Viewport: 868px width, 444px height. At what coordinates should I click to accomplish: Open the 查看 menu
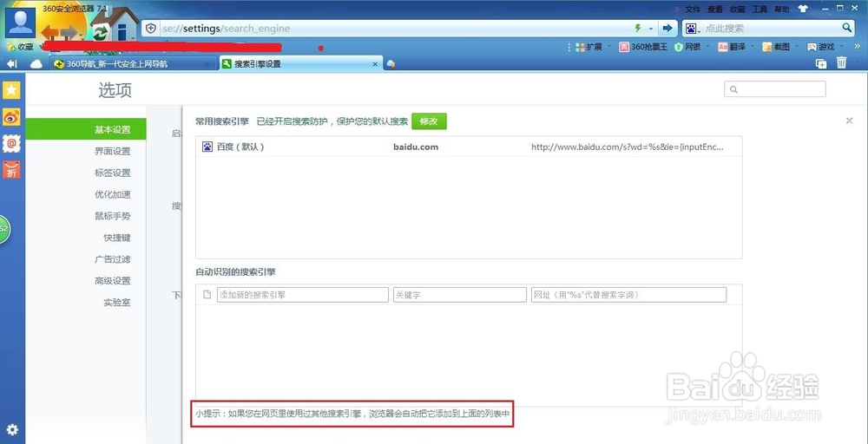[714, 10]
